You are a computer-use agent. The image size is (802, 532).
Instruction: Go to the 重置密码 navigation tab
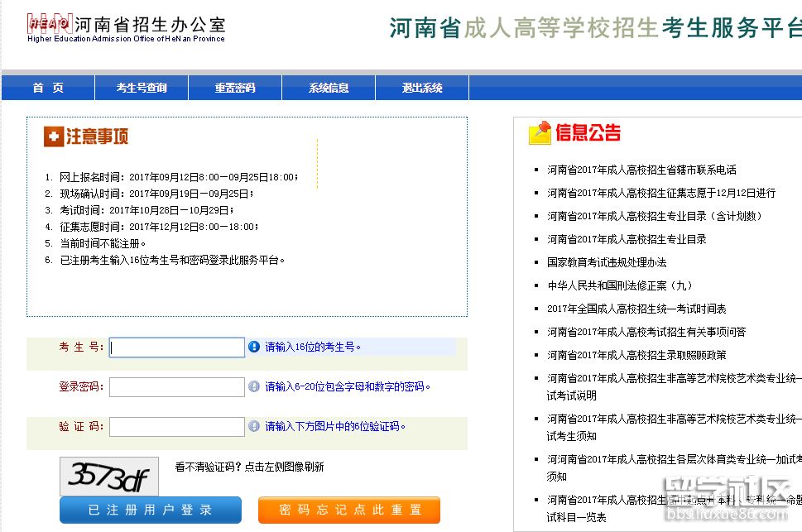pos(235,88)
